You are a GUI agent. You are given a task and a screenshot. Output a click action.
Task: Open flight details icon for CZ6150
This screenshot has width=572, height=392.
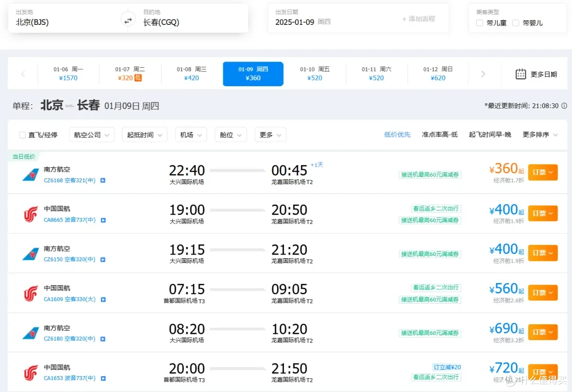103,260
